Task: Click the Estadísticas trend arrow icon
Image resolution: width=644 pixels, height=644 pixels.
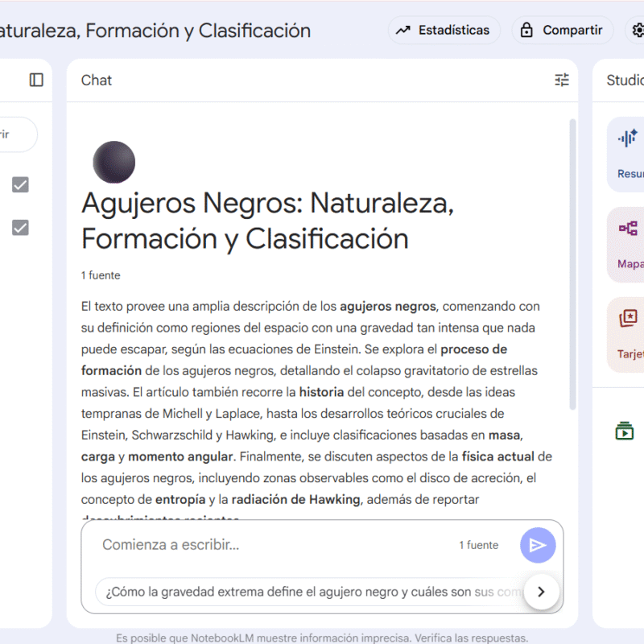Action: (x=403, y=31)
